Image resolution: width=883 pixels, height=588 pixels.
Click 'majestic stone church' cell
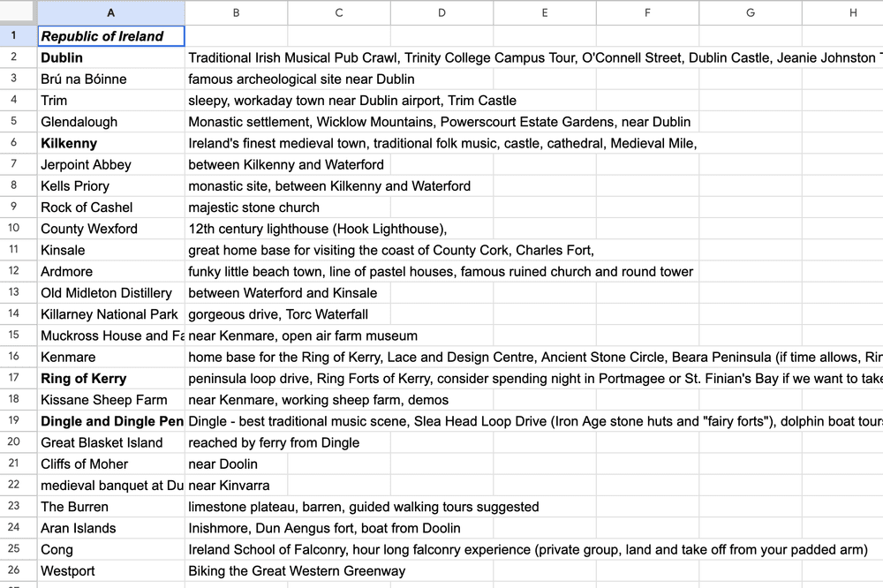tap(236, 207)
